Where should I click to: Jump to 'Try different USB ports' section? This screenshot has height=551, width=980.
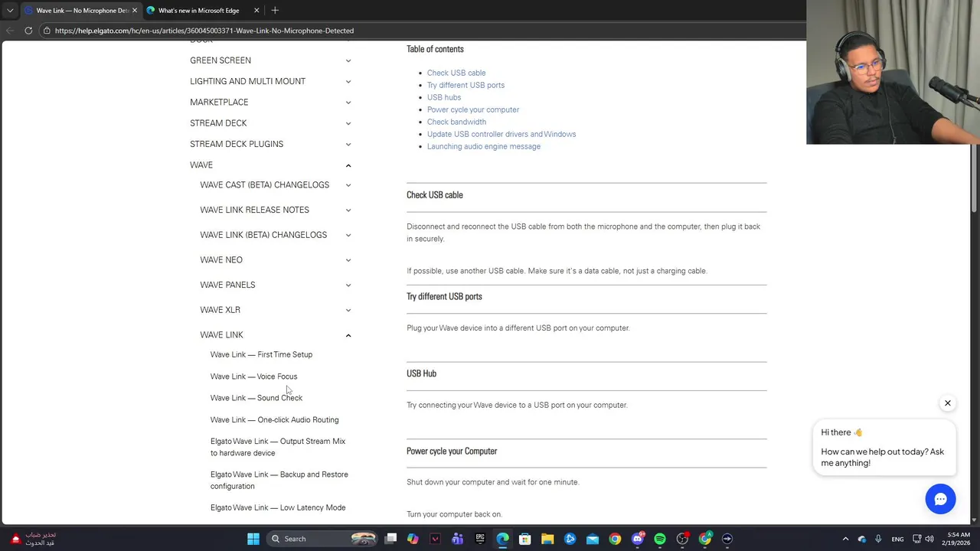coord(465,85)
